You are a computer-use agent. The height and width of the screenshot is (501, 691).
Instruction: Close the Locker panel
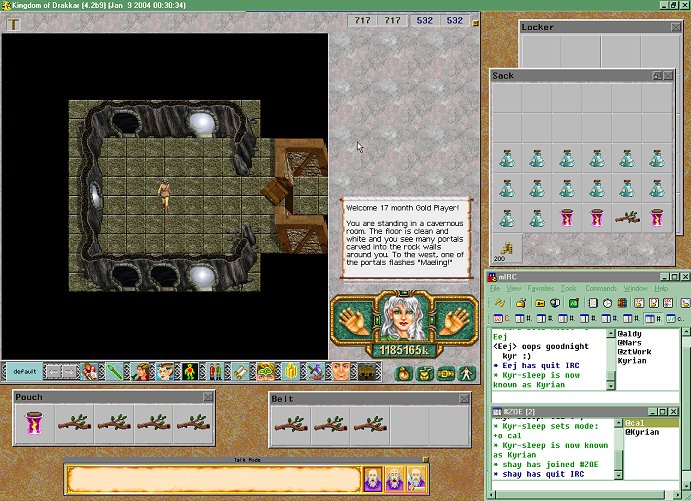[676, 27]
